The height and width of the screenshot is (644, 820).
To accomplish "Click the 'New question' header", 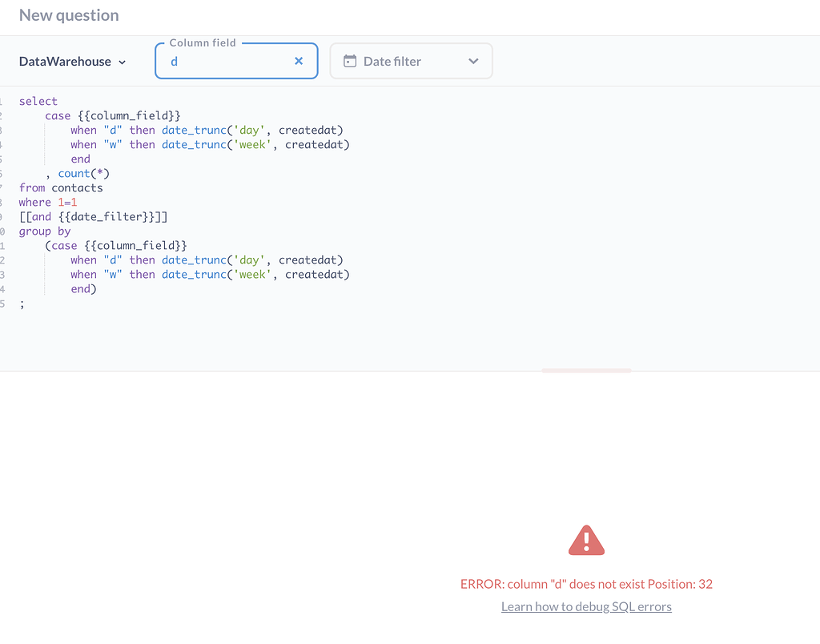I will tap(69, 15).
